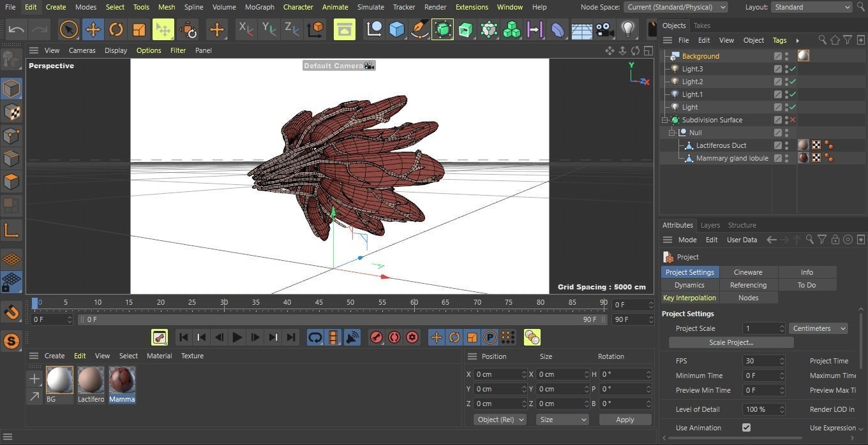Open the Node Space dropdown
868x445 pixels.
coord(676,7)
